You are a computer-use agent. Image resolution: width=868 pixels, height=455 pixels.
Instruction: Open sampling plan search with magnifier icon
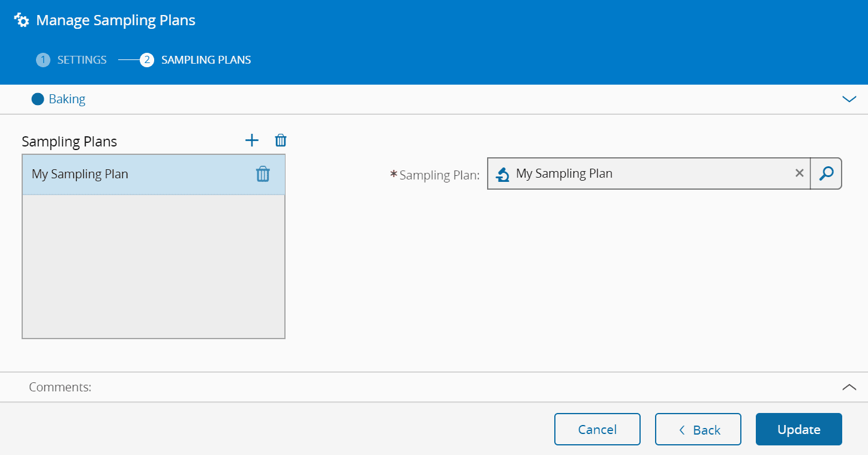(x=826, y=173)
